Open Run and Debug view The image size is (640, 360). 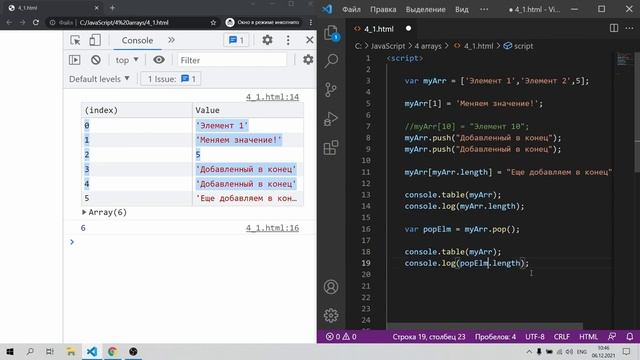coord(331,119)
